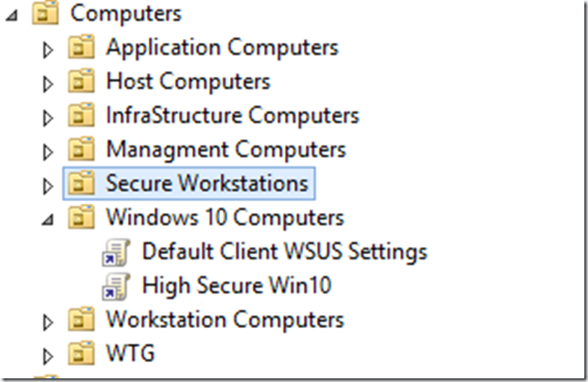Click the InfraStructure Computers OU icon
Viewport: 588px width, 382px height.
[83, 116]
